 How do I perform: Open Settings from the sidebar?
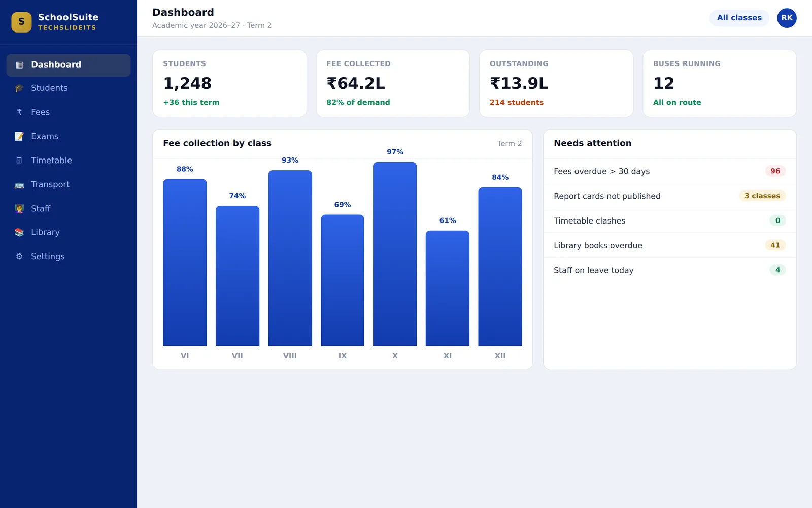pyautogui.click(x=69, y=257)
